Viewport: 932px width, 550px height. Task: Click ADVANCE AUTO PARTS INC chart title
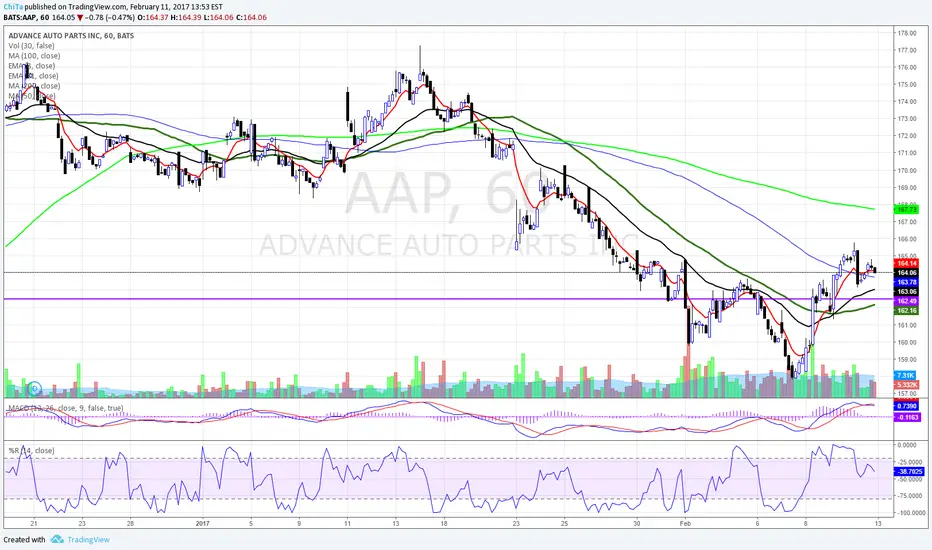(x=71, y=36)
